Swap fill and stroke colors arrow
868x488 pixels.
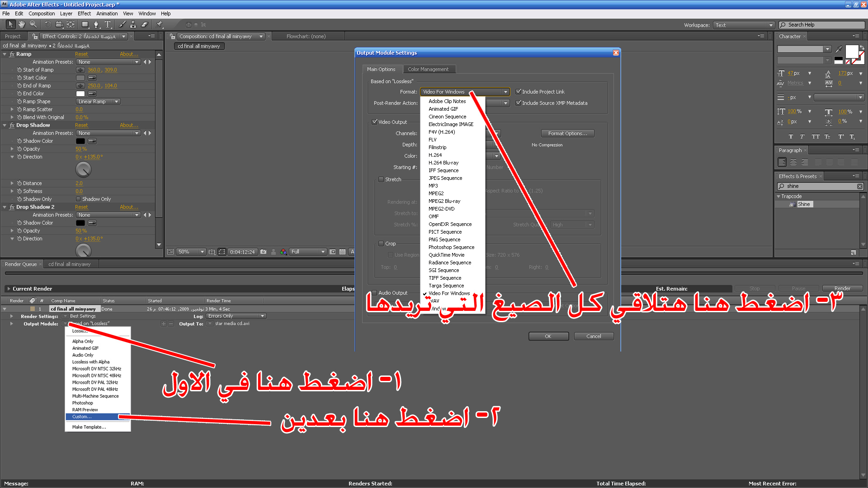[862, 47]
